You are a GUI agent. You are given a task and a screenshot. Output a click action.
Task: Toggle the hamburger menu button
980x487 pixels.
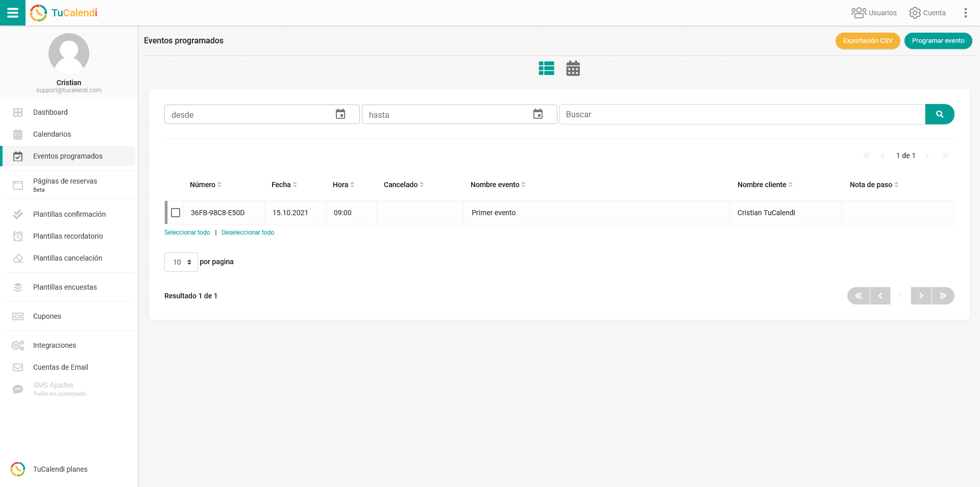(x=13, y=13)
